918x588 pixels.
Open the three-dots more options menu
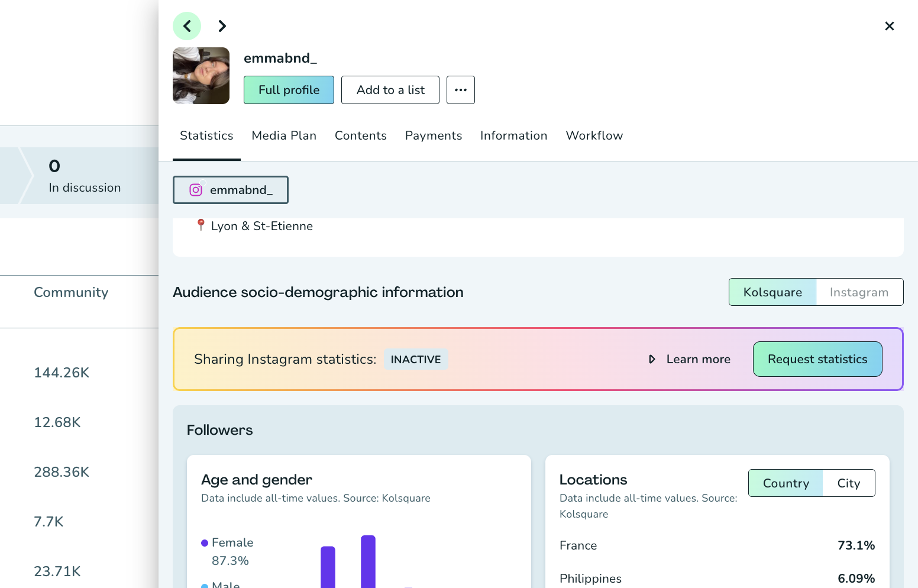click(x=460, y=90)
